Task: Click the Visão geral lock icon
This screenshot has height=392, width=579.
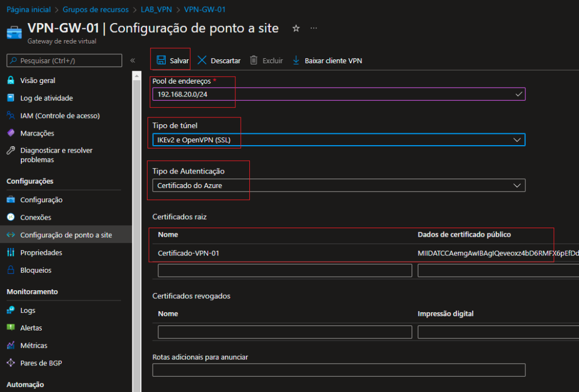Action: pyautogui.click(x=11, y=81)
